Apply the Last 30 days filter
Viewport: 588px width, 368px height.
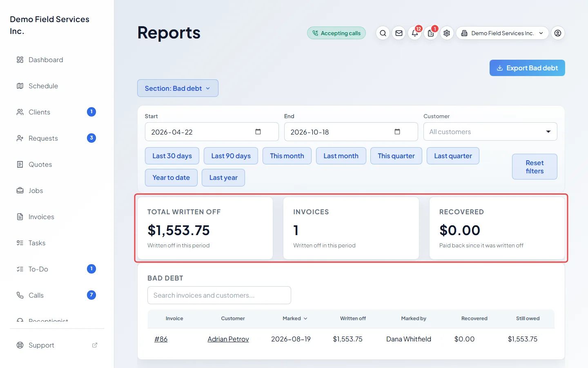click(x=172, y=156)
